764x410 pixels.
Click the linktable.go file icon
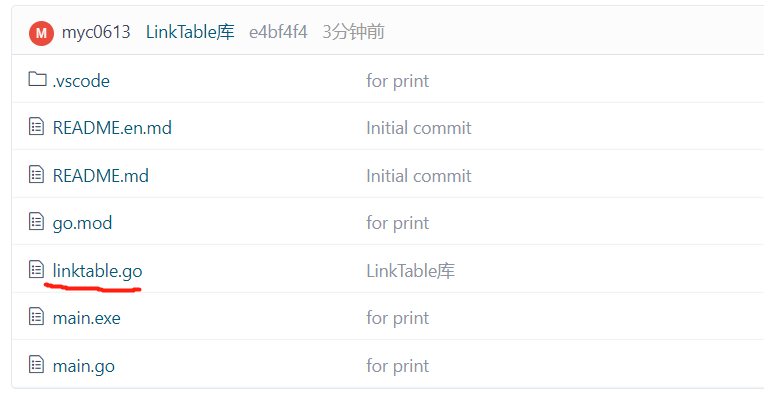coord(37,270)
